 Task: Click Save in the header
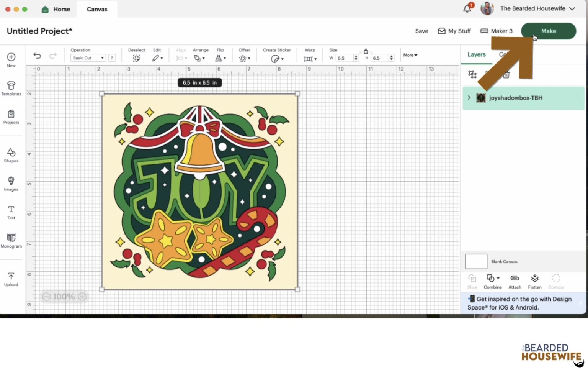(421, 31)
